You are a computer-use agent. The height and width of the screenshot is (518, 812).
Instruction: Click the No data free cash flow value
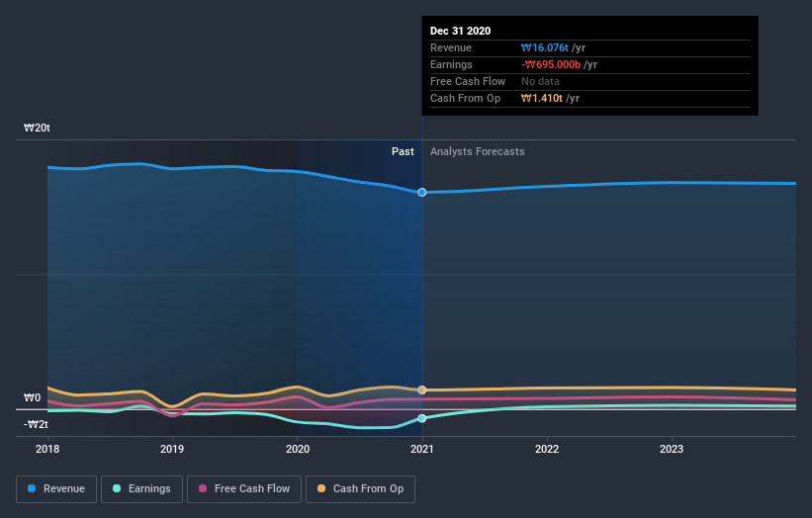[540, 81]
